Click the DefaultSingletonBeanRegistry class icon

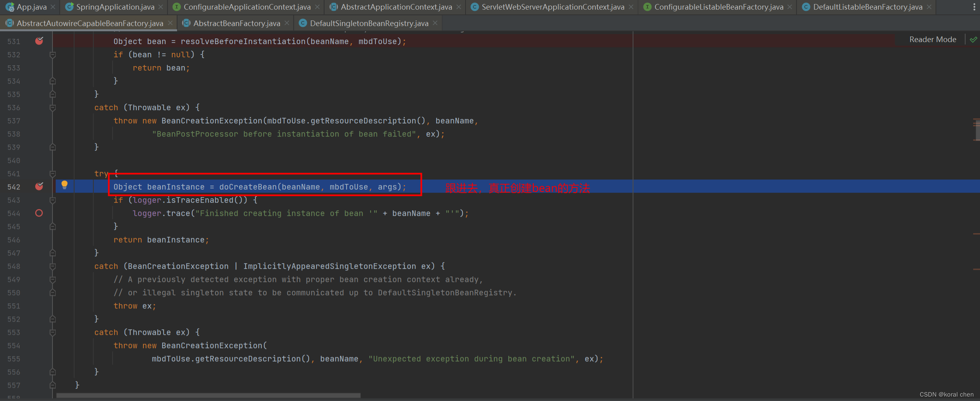coord(303,23)
